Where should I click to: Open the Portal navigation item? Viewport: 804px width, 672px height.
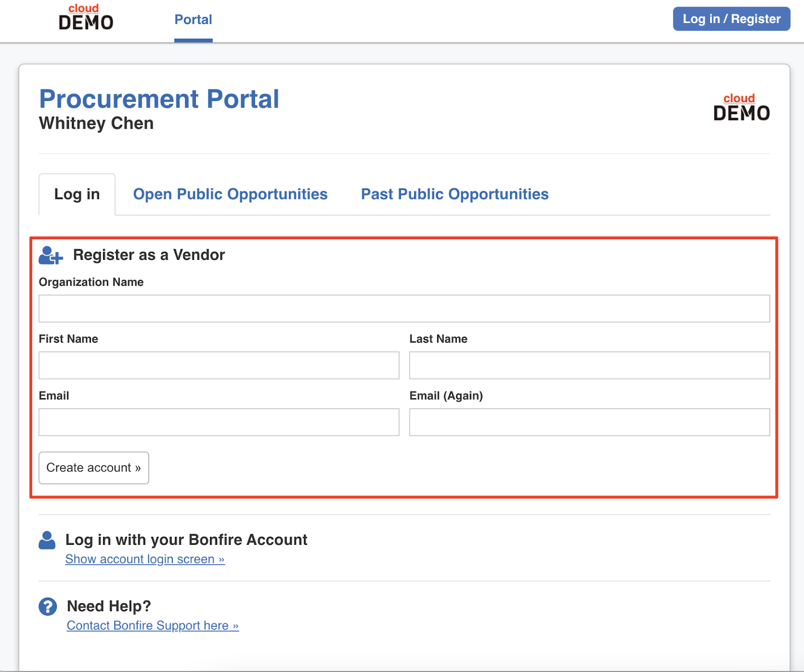193,20
